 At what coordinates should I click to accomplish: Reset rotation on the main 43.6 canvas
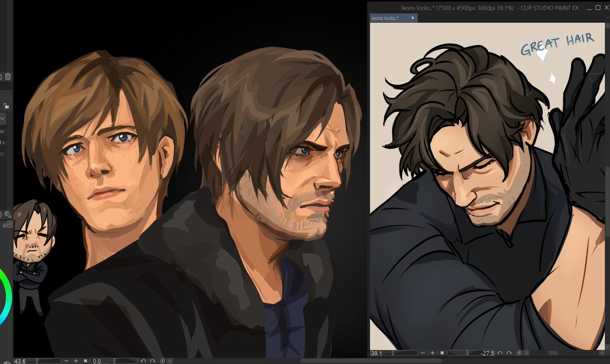pos(162,361)
